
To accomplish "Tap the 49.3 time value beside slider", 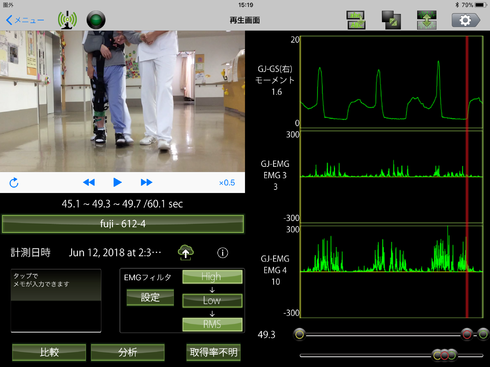I will (x=266, y=335).
